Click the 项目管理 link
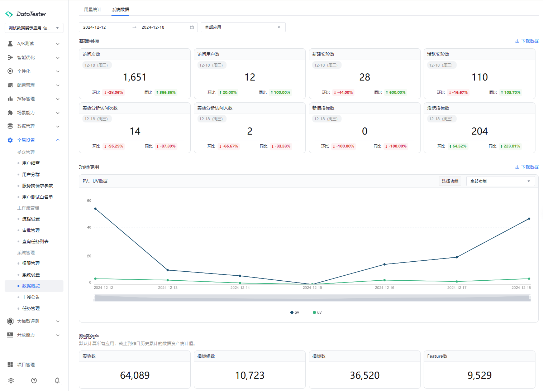The height and width of the screenshot is (392, 543). click(26, 365)
